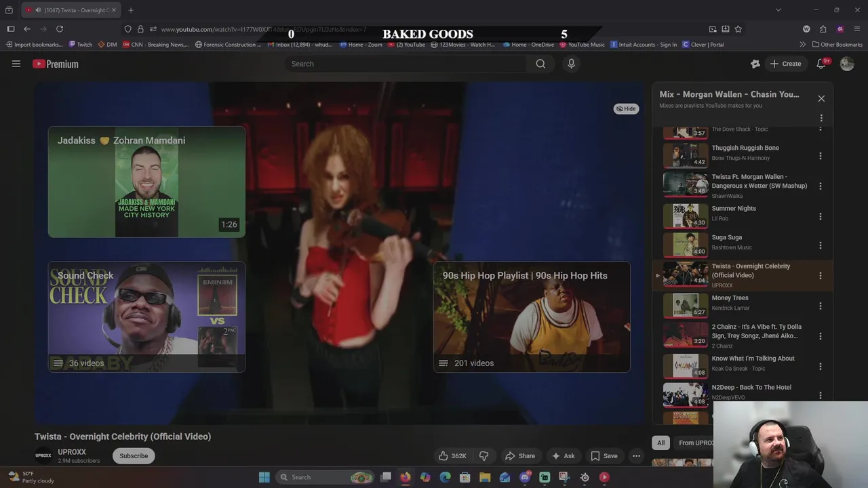Open UPROXX channel avatar
The image size is (868, 488).
43,455
